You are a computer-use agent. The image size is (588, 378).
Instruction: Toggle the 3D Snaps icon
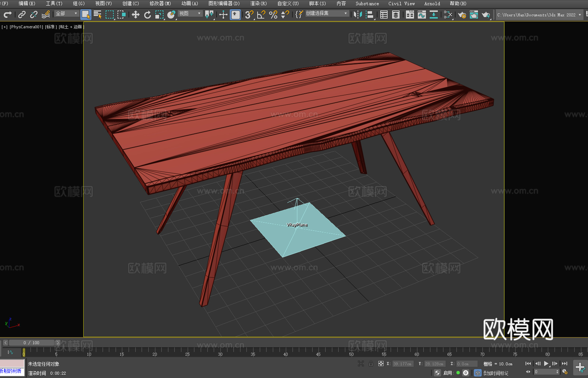[x=249, y=14]
